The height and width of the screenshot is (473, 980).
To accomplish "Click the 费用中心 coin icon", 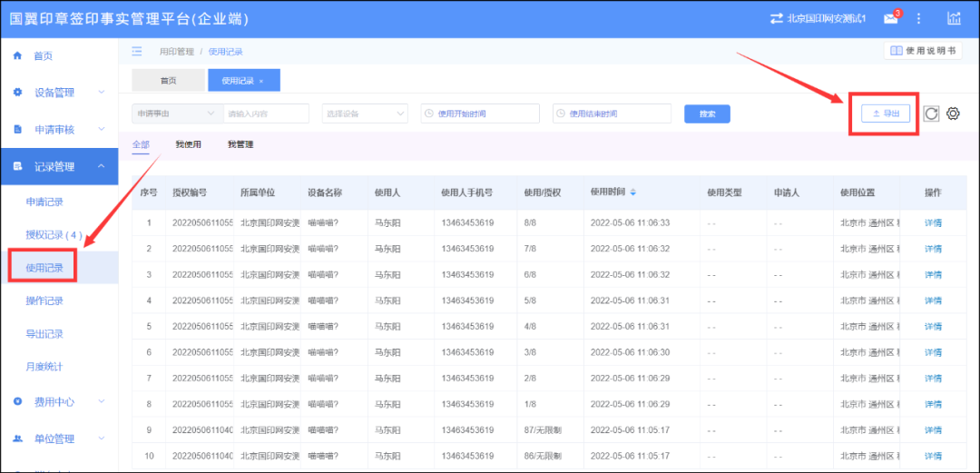I will tap(17, 401).
